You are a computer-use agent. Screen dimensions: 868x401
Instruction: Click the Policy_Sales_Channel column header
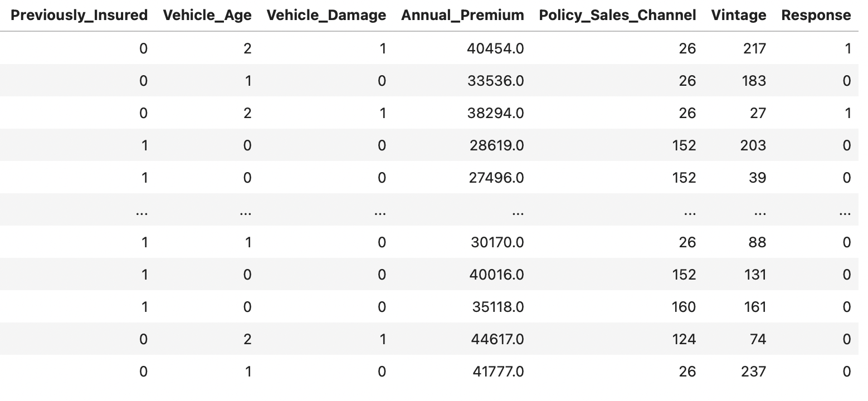[617, 16]
